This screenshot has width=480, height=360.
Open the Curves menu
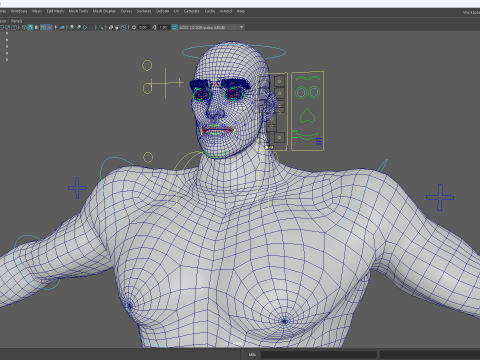point(126,11)
